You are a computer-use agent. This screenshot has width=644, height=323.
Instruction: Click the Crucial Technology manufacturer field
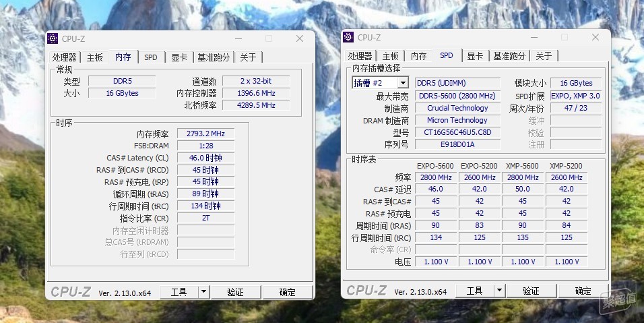tap(457, 108)
